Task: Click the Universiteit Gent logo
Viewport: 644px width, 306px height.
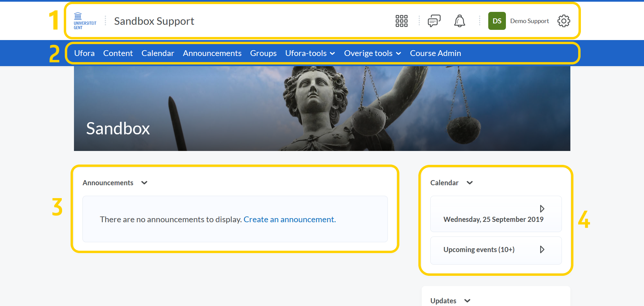Action: point(85,21)
